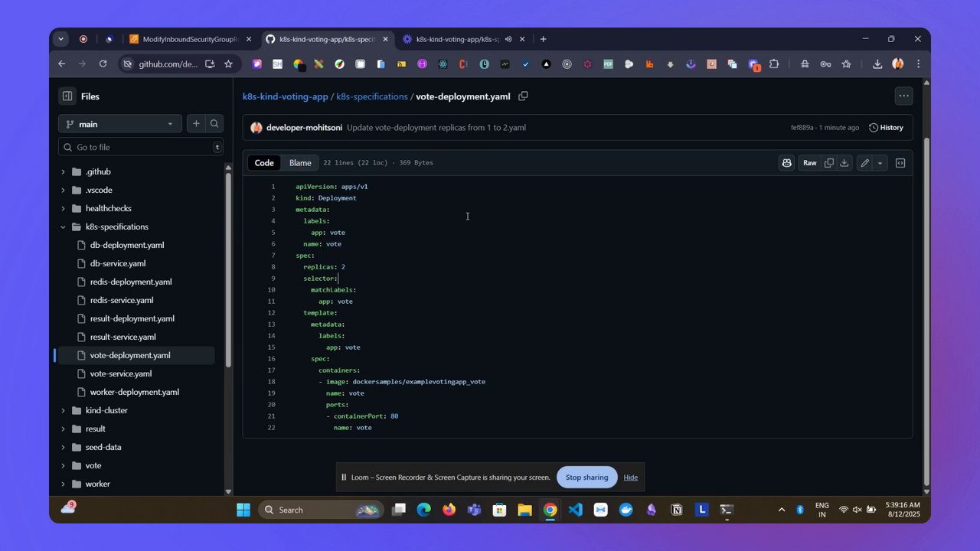Open db-deployment.yaml in the file tree
This screenshot has width=980, height=551.
tap(127, 245)
